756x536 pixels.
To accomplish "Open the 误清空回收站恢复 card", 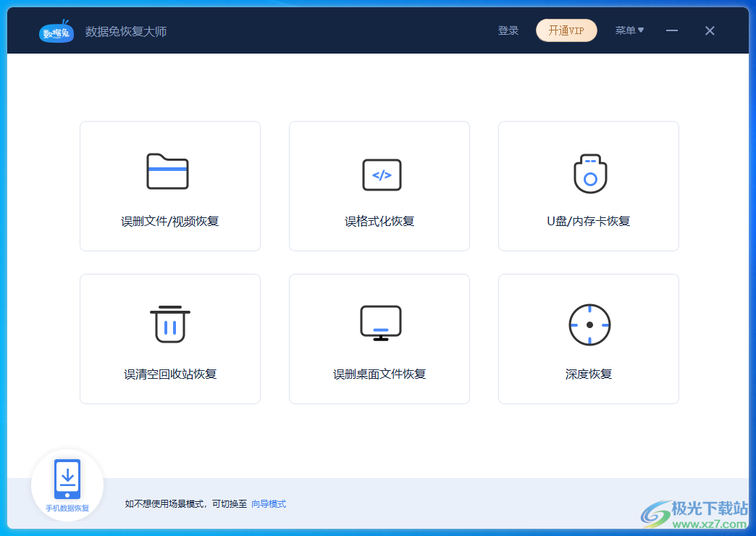I will [169, 338].
